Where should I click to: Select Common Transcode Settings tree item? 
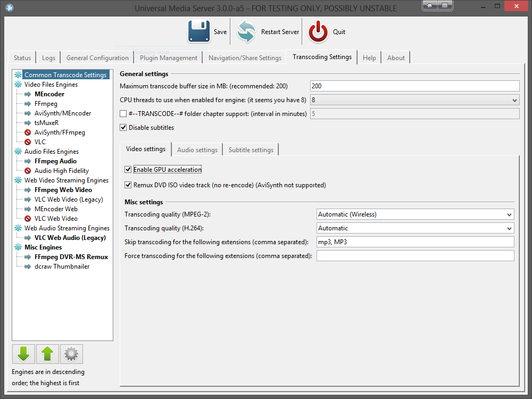(65, 75)
